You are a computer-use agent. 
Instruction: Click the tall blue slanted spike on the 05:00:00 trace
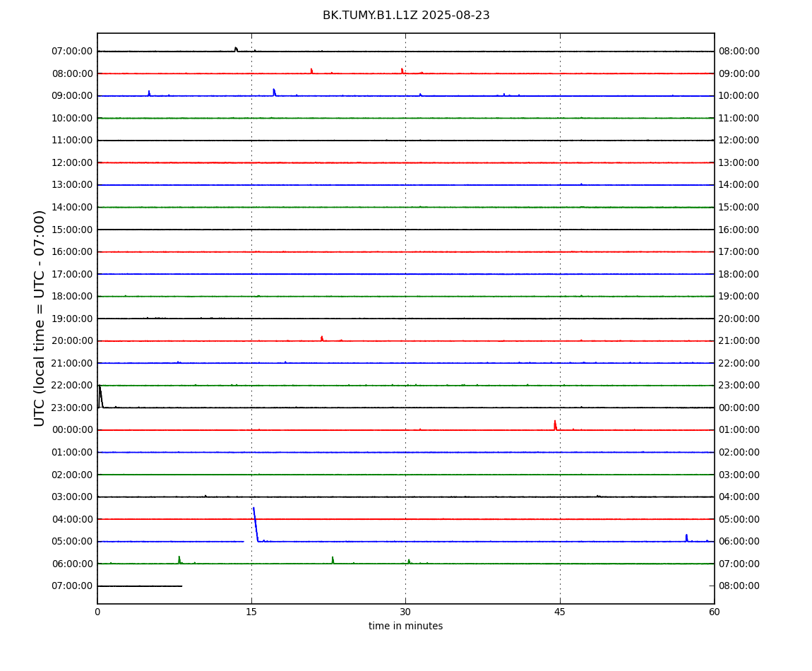tap(256, 524)
